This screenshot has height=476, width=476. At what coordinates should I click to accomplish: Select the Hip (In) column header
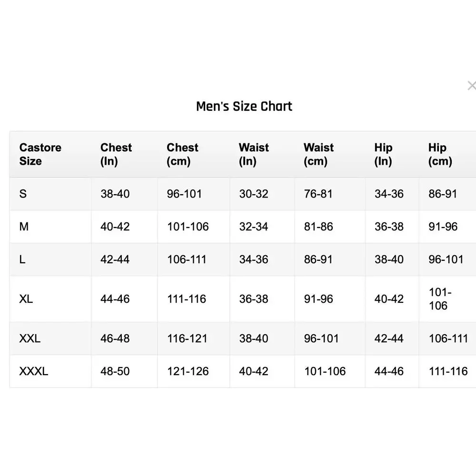383,154
